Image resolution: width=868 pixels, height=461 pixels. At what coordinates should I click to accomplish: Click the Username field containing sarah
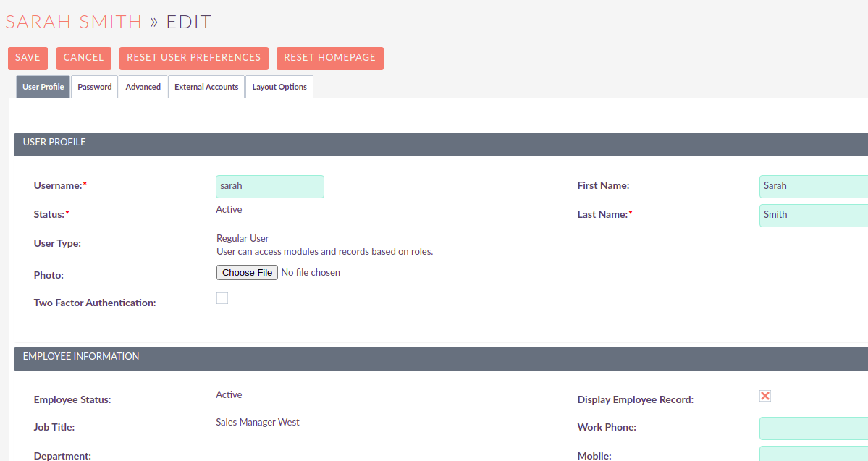269,186
